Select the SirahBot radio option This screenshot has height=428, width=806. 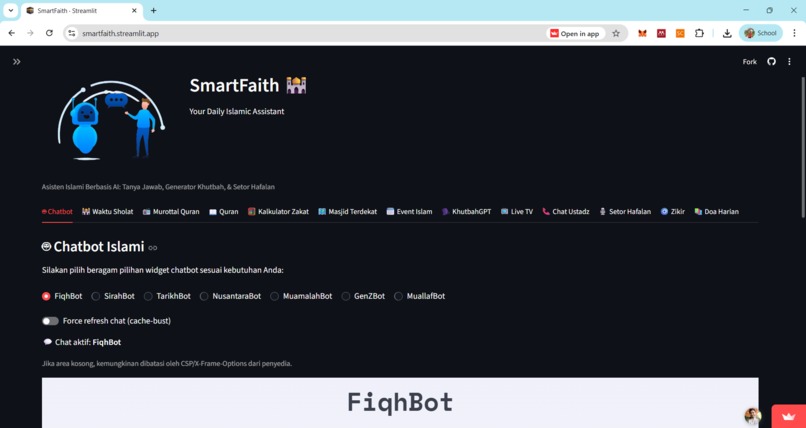pyautogui.click(x=113, y=296)
